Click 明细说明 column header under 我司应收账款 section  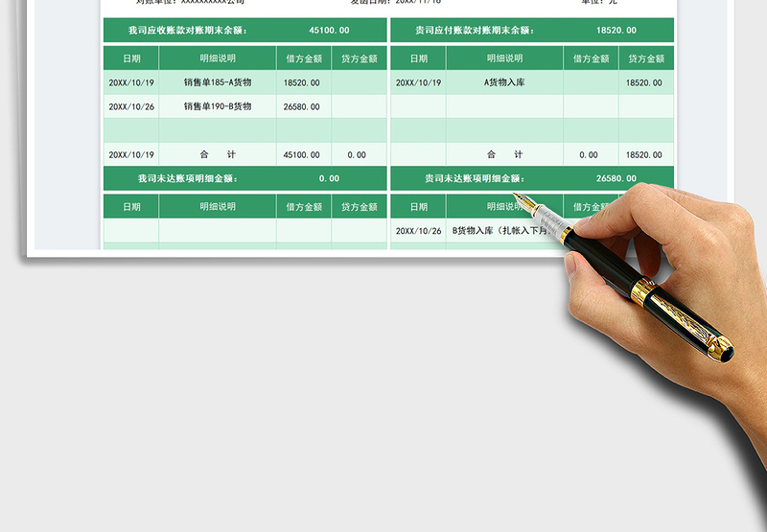point(218,58)
